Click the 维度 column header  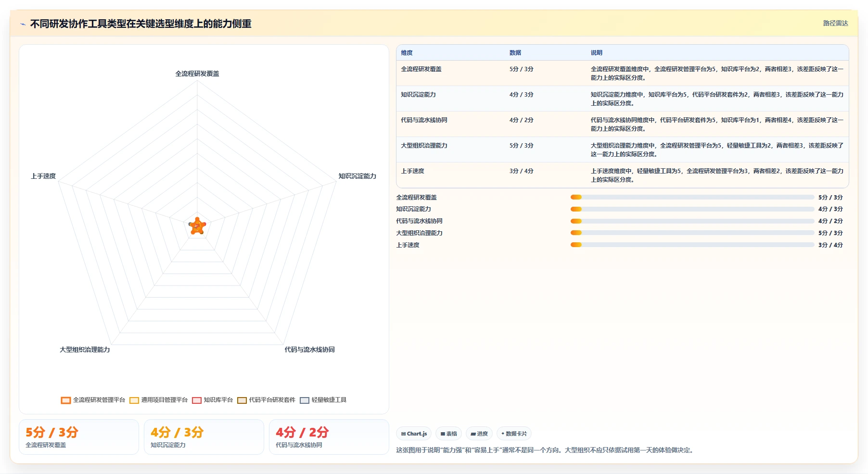tap(407, 53)
